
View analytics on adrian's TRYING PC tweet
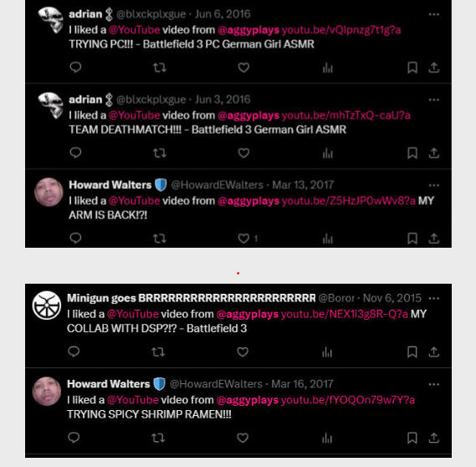click(328, 68)
